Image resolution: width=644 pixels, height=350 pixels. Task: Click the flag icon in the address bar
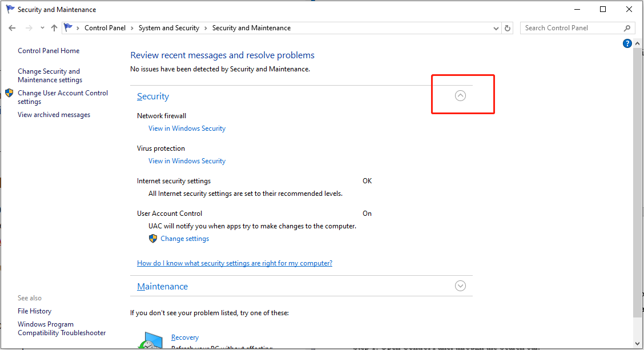point(69,27)
